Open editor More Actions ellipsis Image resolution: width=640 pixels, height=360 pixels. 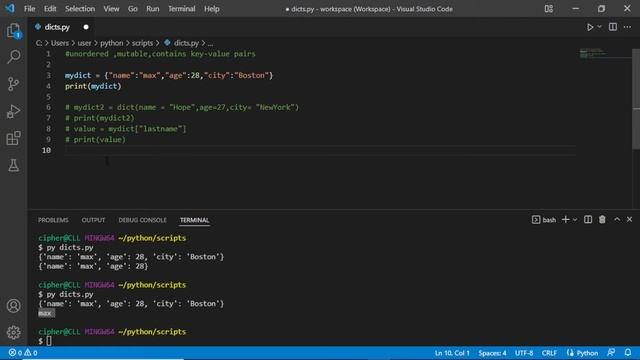pyautogui.click(x=627, y=27)
